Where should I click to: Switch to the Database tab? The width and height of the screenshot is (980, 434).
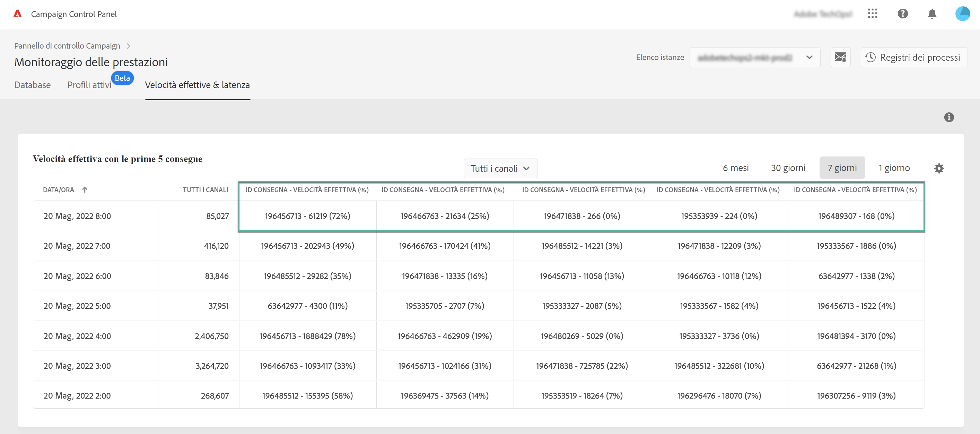click(x=32, y=85)
